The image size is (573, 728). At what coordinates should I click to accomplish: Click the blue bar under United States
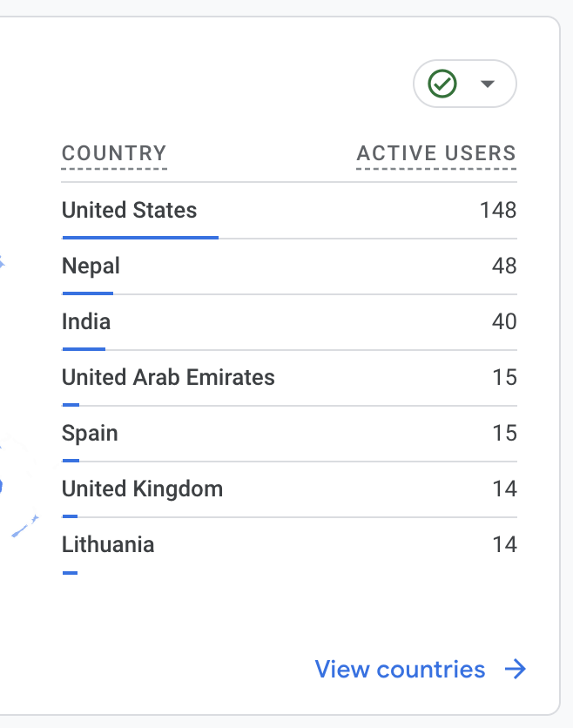[x=140, y=237]
